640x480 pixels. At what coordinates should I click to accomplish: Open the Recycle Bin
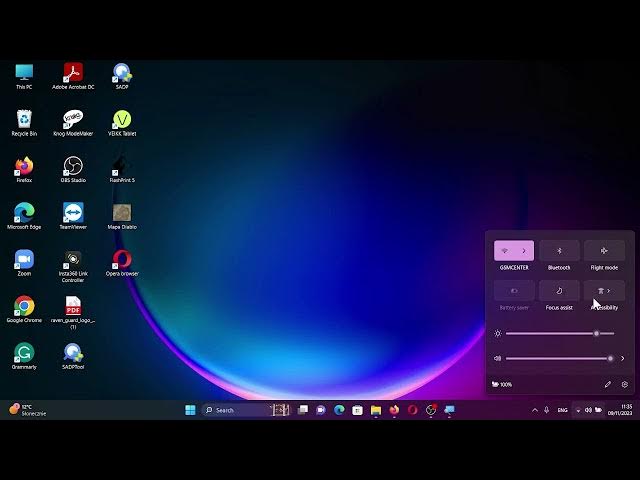pyautogui.click(x=24, y=123)
